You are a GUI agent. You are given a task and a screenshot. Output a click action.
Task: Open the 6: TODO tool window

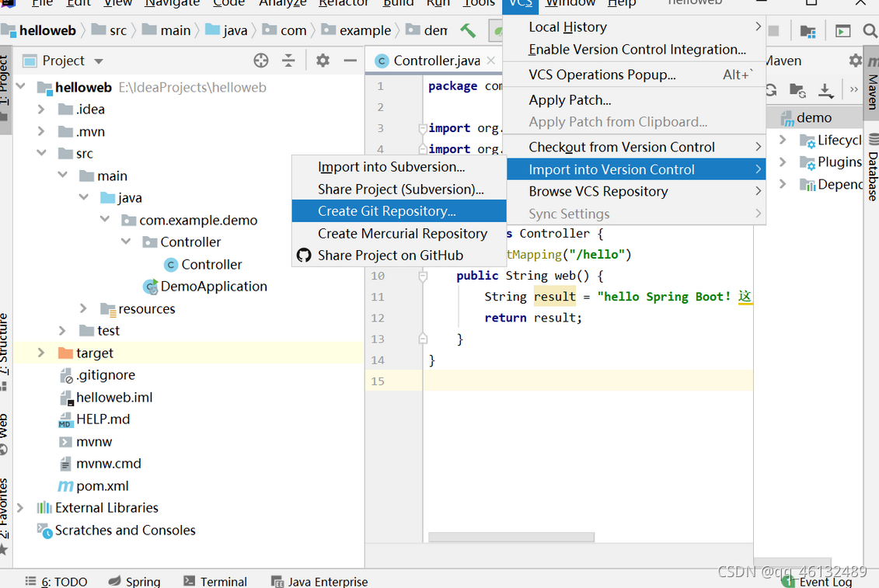[56, 581]
